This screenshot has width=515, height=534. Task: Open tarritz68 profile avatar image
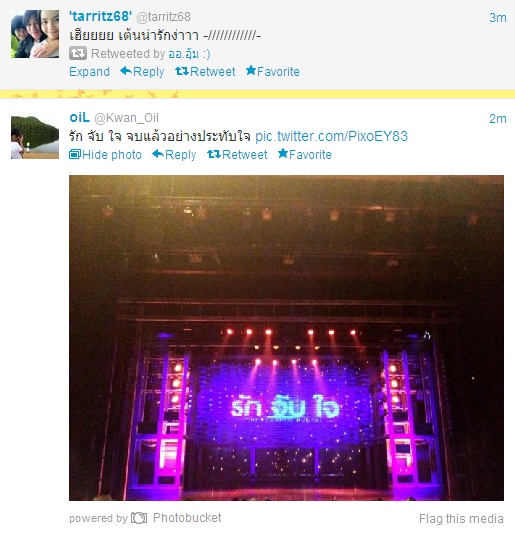[35, 34]
